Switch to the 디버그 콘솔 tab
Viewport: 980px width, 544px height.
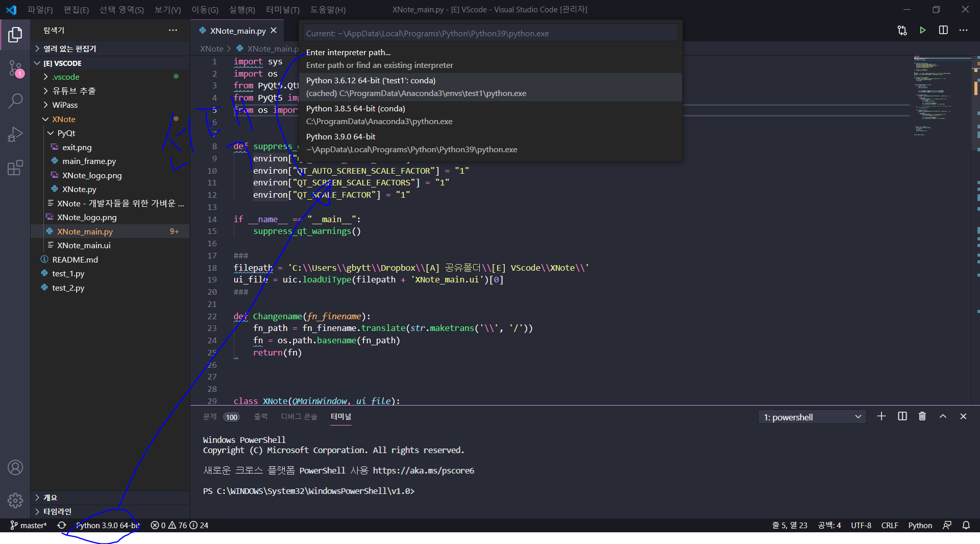point(299,417)
